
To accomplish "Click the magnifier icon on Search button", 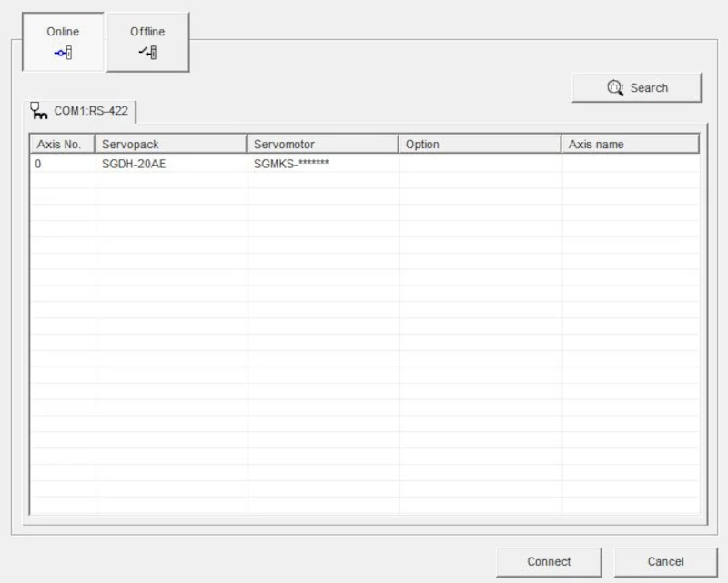I will [615, 88].
